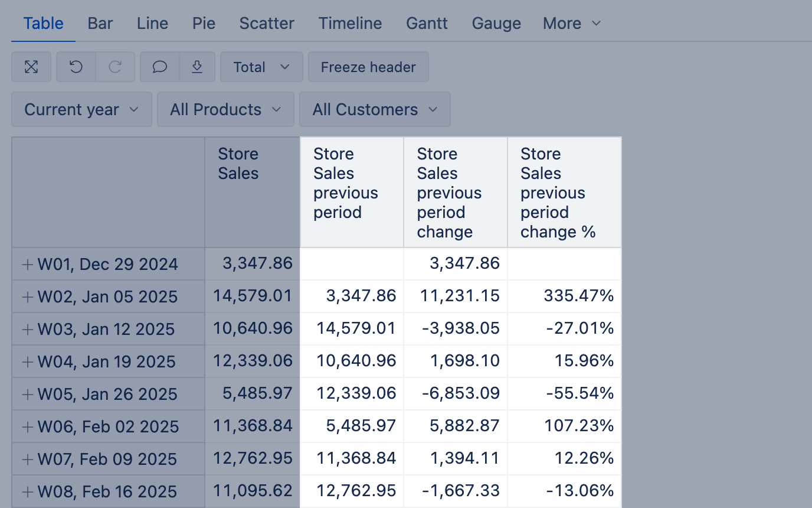
Task: Click the Freeze header button
Action: tap(368, 67)
